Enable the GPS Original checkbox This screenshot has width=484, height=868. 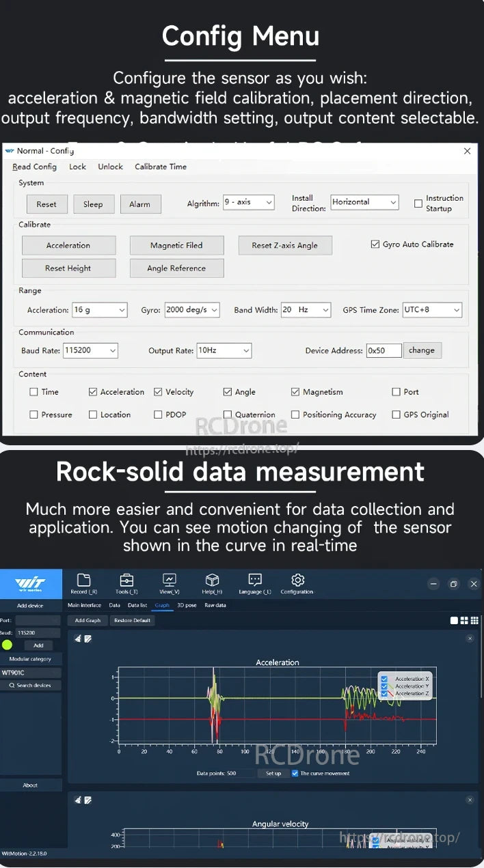(x=396, y=415)
